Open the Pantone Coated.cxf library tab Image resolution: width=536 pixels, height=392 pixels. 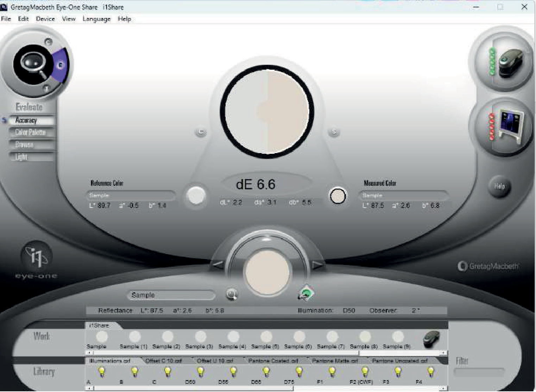[273, 361]
